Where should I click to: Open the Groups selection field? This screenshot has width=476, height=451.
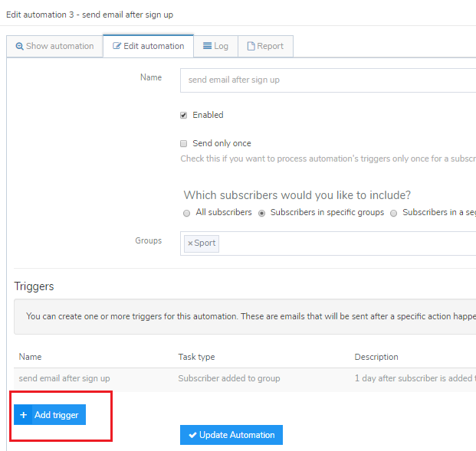tap(345, 243)
